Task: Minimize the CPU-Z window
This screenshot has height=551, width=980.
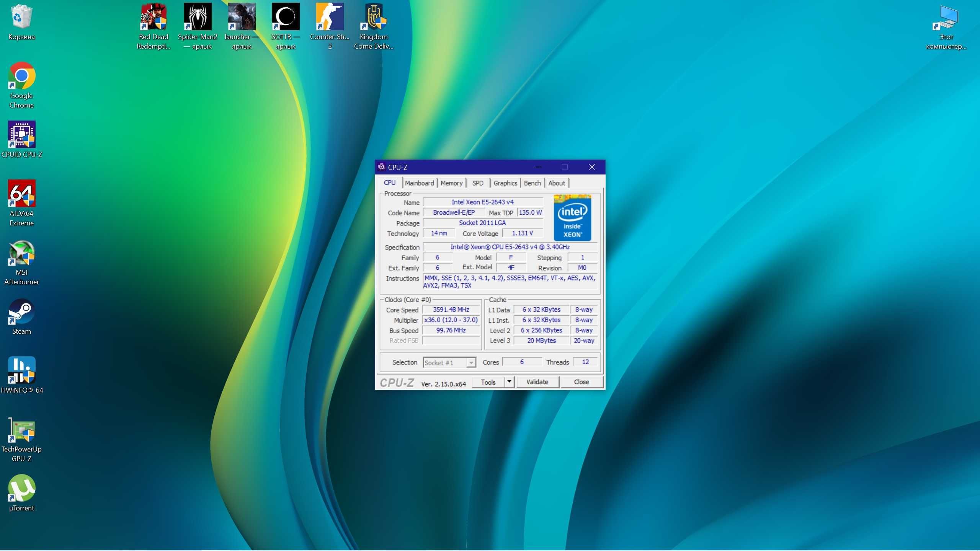Action: pos(538,167)
